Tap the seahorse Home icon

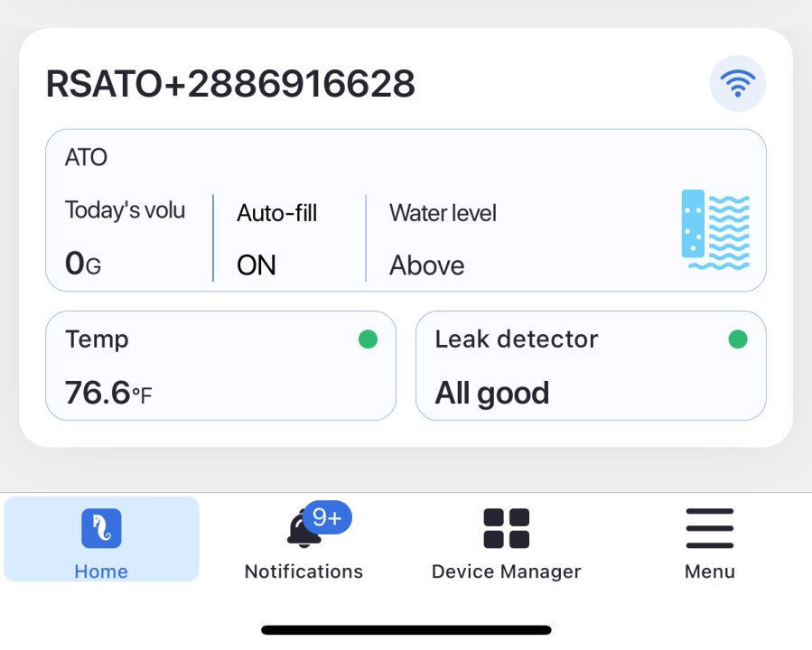(x=101, y=529)
